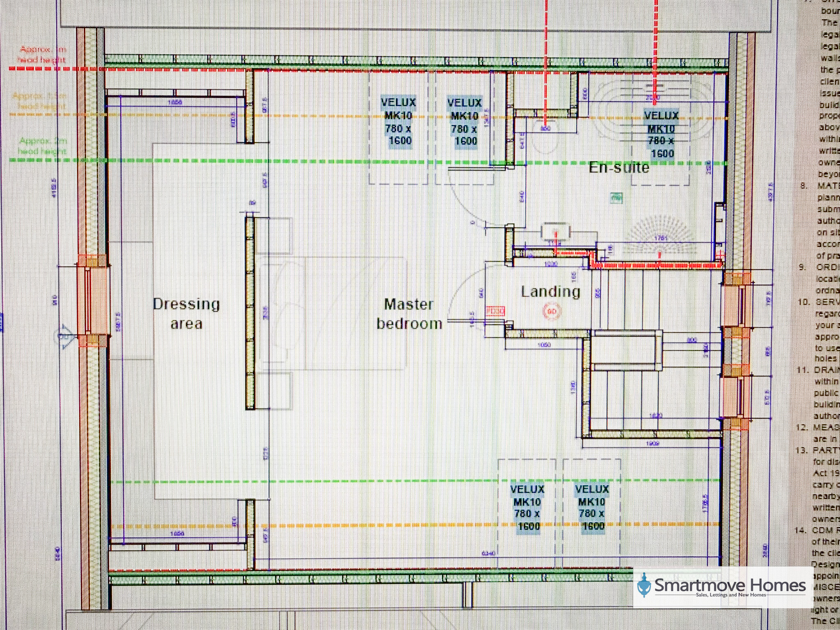The height and width of the screenshot is (630, 840).
Task: Select the Landing room label
Action: tap(551, 292)
